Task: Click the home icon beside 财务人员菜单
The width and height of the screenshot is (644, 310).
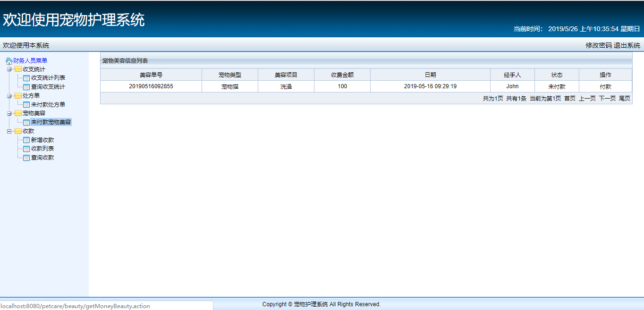Action: pos(9,61)
